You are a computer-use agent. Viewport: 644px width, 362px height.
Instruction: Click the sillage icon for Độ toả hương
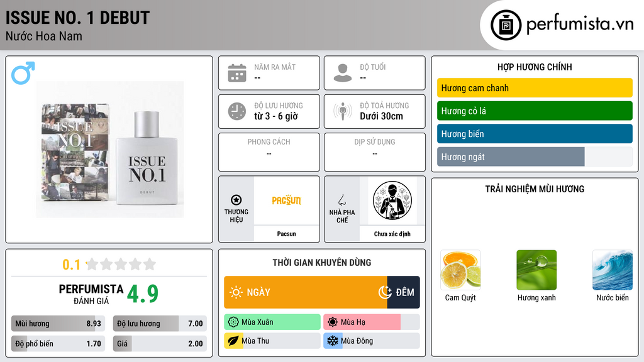(x=343, y=111)
